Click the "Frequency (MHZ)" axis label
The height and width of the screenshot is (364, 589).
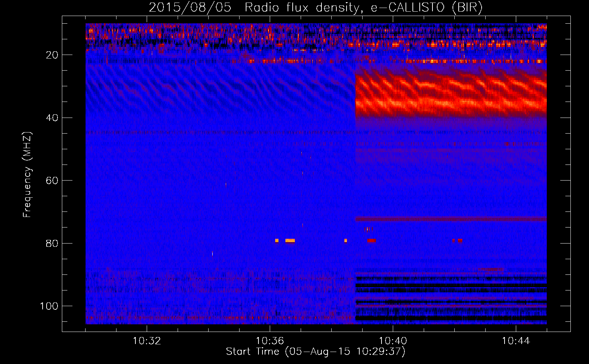[27, 175]
